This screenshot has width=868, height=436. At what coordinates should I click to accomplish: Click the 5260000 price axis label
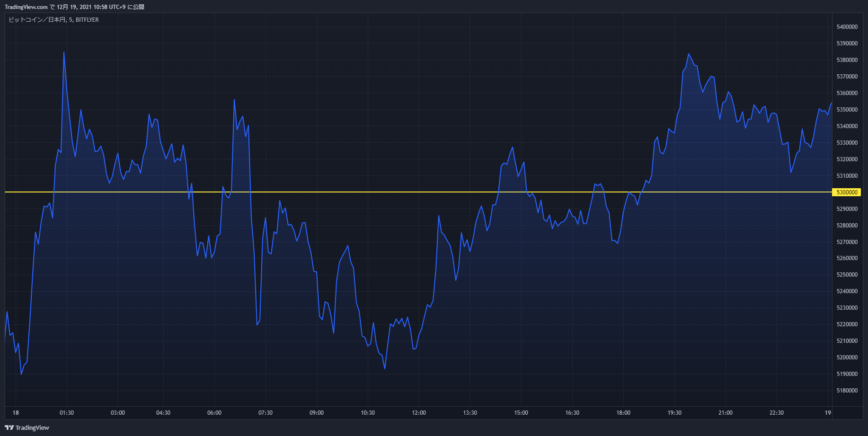pos(847,258)
